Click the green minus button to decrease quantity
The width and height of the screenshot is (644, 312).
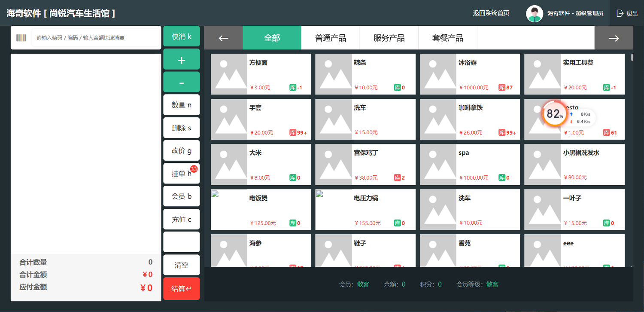click(181, 82)
